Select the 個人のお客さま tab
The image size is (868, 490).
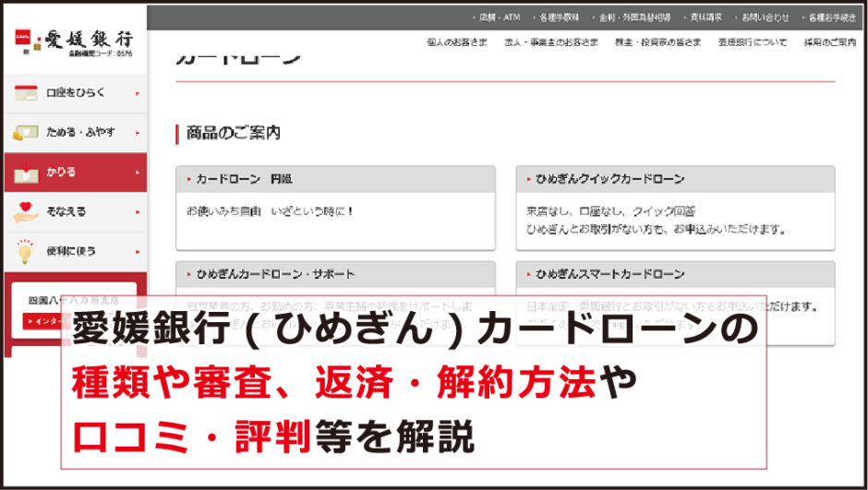[456, 42]
